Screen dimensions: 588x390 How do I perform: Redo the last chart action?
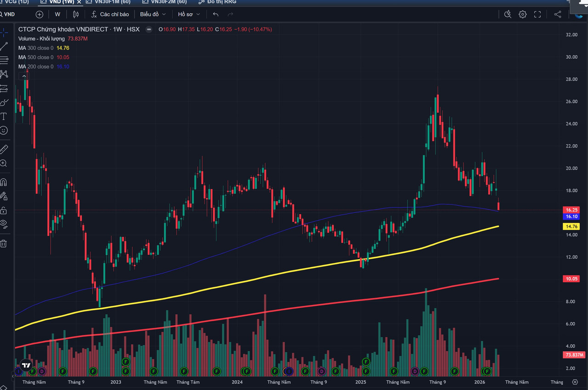tap(231, 14)
